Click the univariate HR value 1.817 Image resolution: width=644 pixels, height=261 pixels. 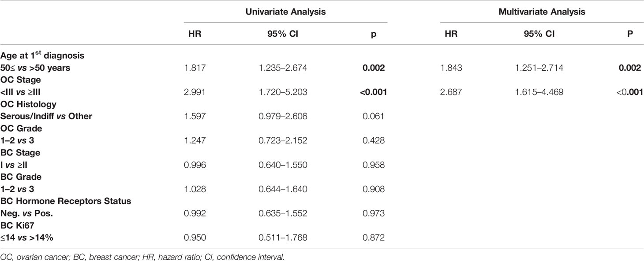(x=195, y=68)
